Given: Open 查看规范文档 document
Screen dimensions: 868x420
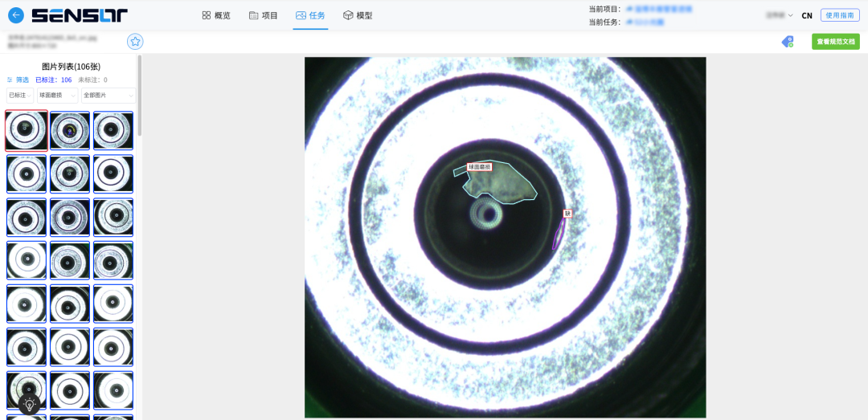Looking at the screenshot, I should pyautogui.click(x=835, y=42).
